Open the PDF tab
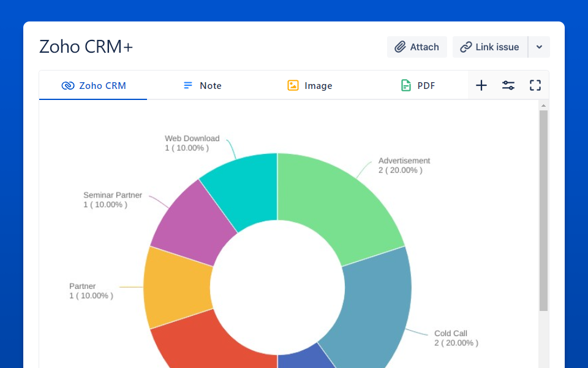This screenshot has height=368, width=588. coord(426,86)
